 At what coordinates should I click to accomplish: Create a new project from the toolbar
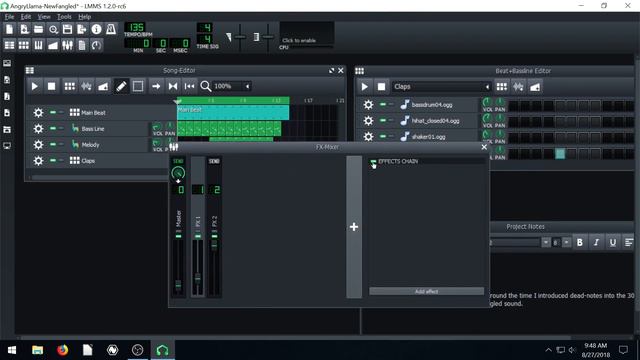[x=9, y=29]
